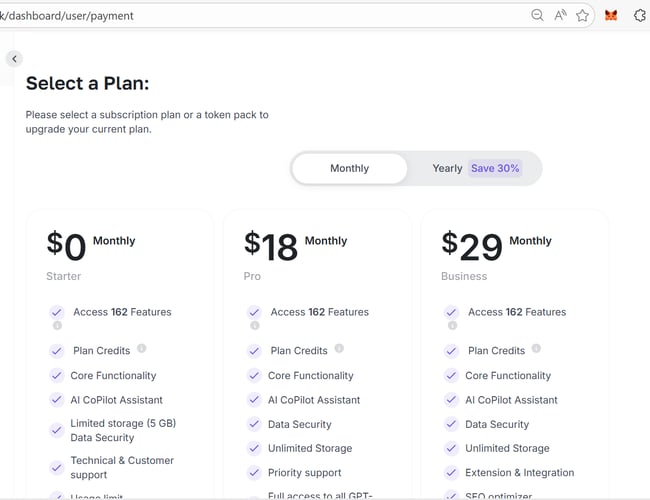Viewport: 650px width, 500px height.
Task: Click the favorites star icon
Action: tap(582, 15)
